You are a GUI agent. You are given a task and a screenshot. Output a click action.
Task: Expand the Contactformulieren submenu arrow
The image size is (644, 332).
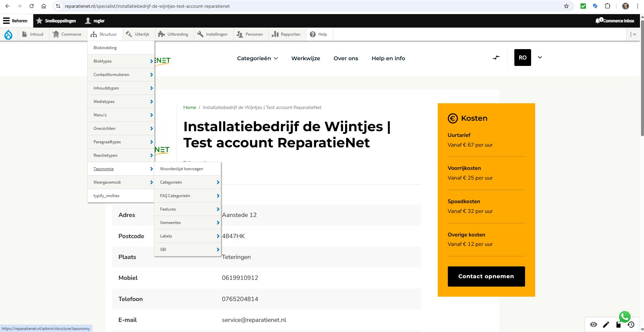(x=152, y=75)
